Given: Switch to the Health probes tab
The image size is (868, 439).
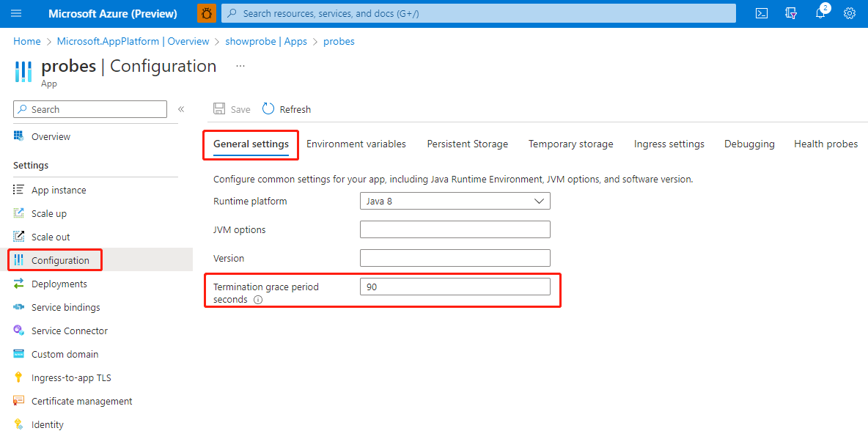Looking at the screenshot, I should tap(825, 144).
